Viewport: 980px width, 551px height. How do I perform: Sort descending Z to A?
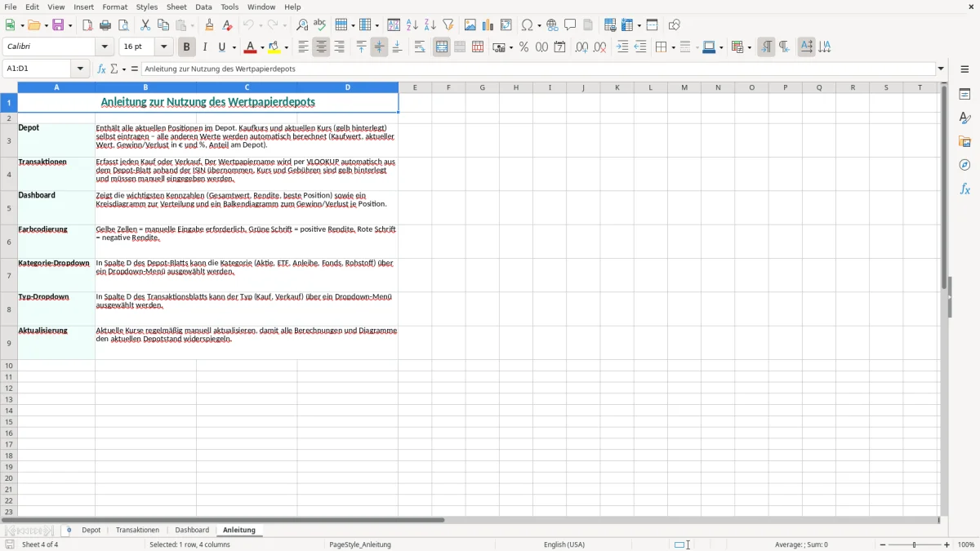click(430, 25)
